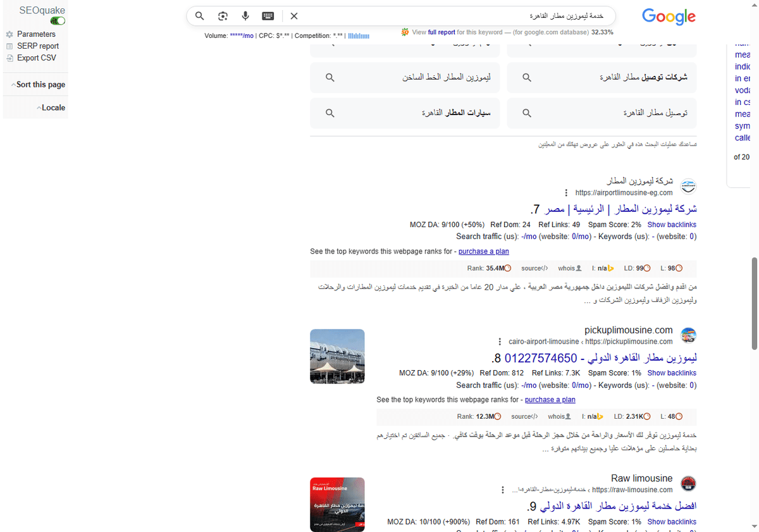This screenshot has height=532, width=759.
Task: Click the Raw limousine site favicon
Action: [688, 484]
